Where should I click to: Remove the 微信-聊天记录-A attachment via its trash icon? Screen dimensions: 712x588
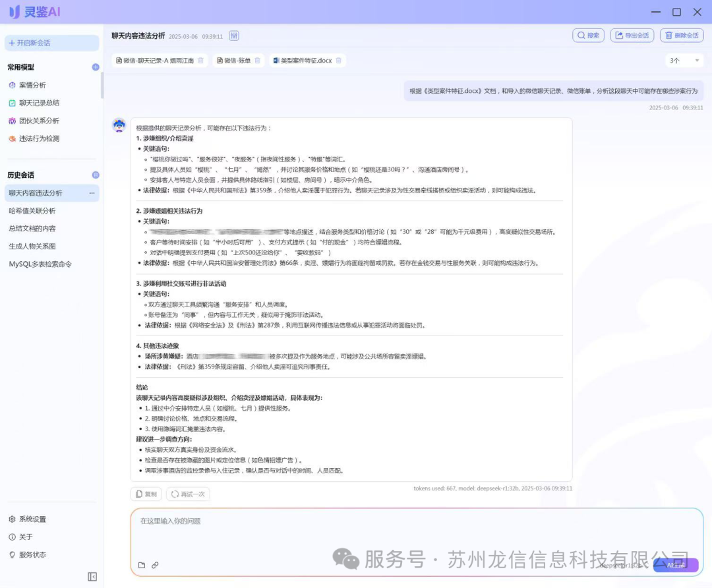coord(201,61)
